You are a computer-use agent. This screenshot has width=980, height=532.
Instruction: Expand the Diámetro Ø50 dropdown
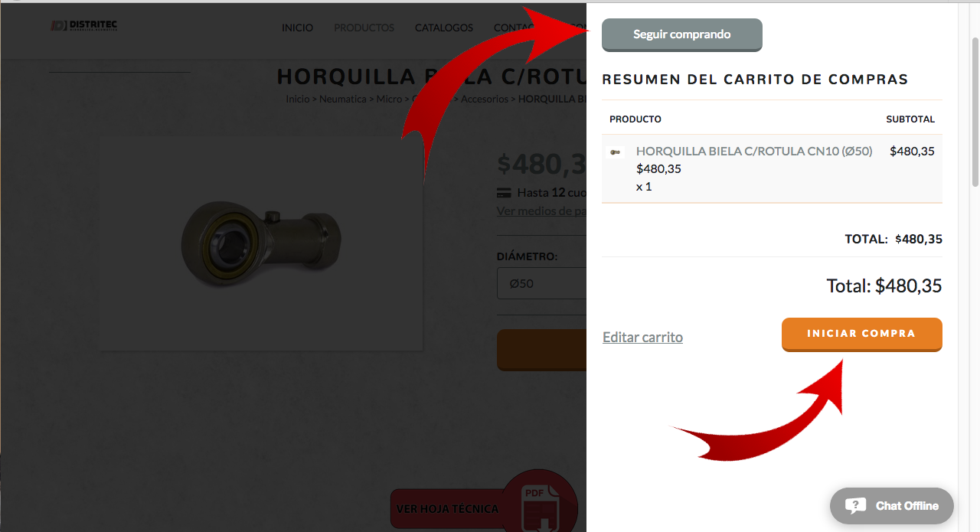(x=542, y=283)
